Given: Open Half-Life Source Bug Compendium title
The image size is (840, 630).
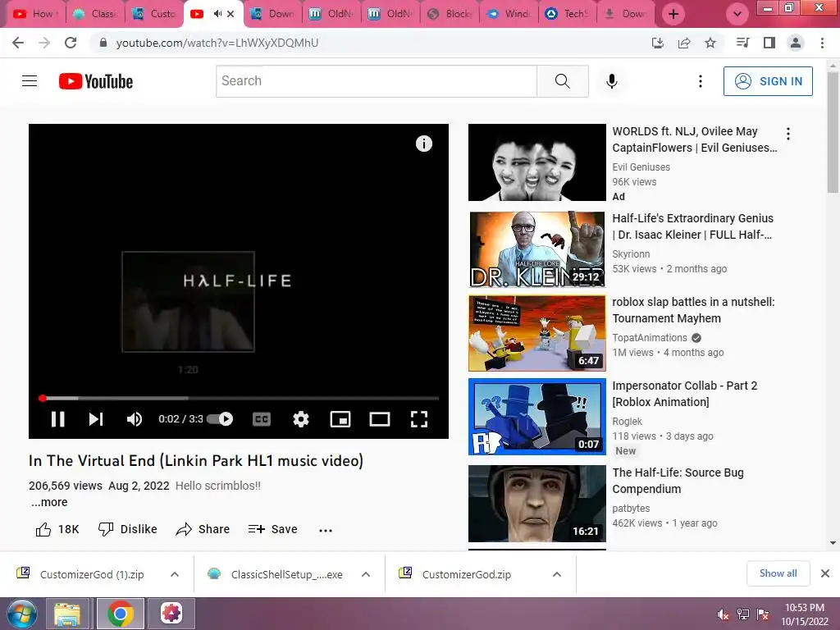Looking at the screenshot, I should [x=678, y=481].
